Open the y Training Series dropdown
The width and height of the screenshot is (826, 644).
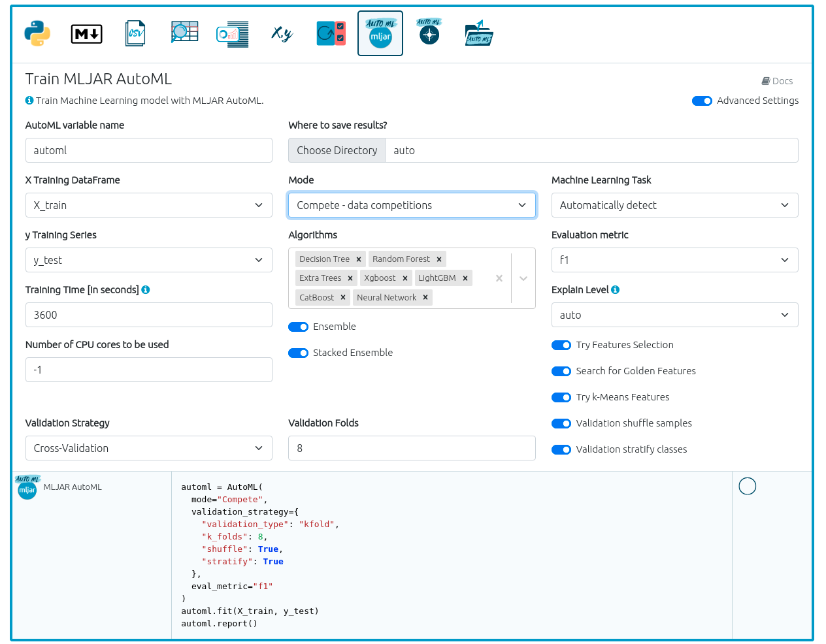coord(149,260)
